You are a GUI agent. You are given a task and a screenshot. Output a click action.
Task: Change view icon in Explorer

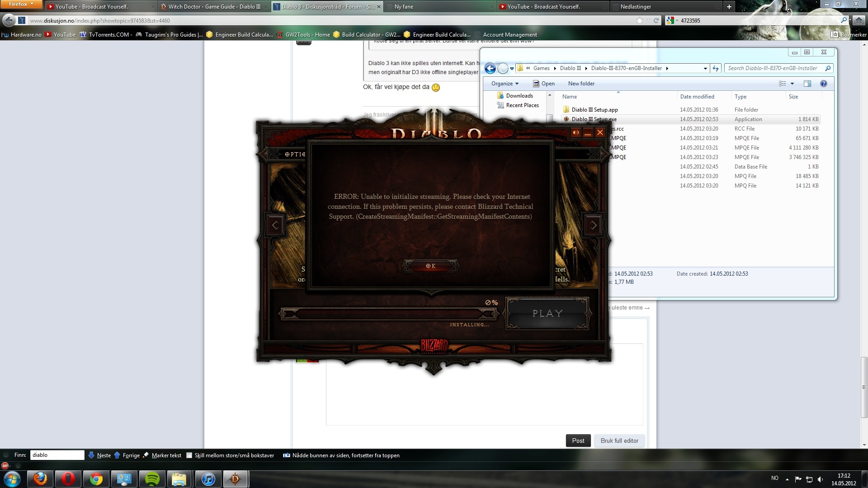tap(782, 84)
